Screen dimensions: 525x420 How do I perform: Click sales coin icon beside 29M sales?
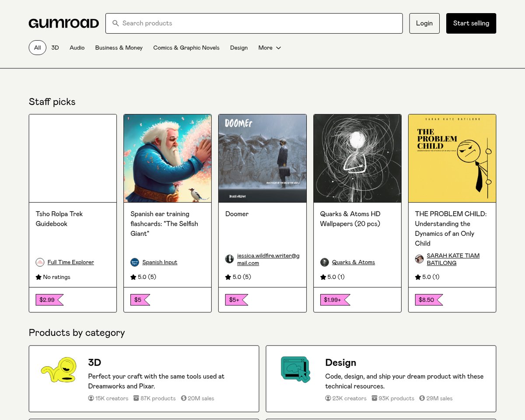[x=422, y=399]
